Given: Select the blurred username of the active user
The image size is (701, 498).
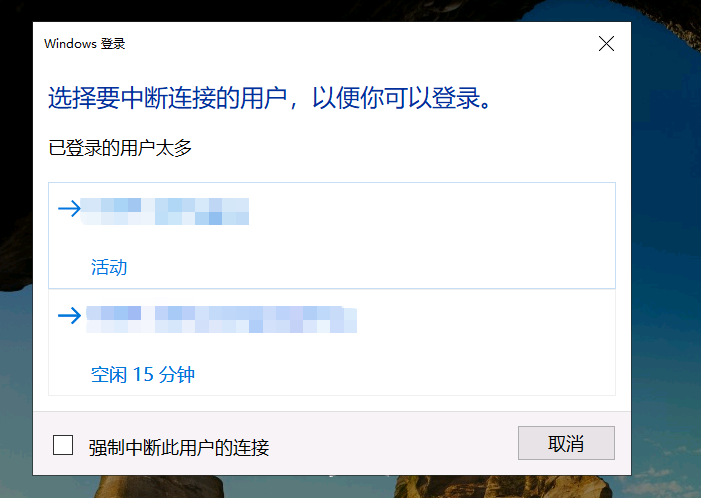Looking at the screenshot, I should (165, 211).
